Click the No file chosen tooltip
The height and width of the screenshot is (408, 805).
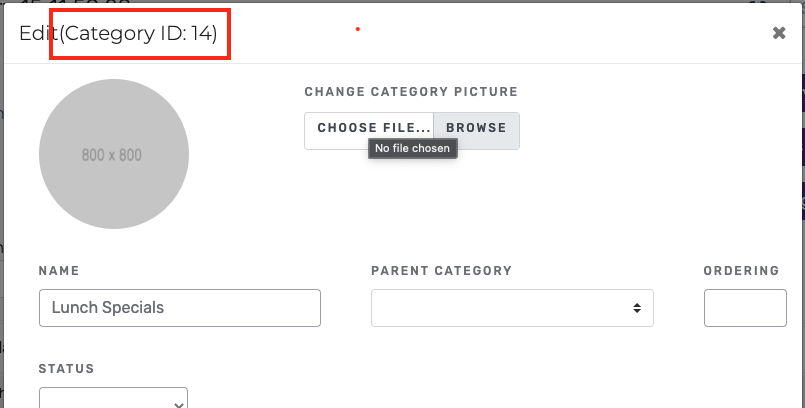(x=412, y=148)
